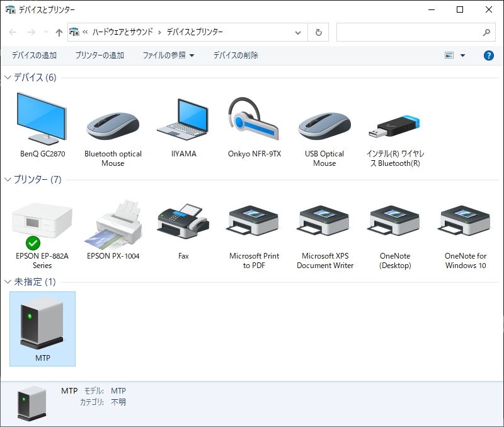This screenshot has width=504, height=427.
Task: Collapse the 未指定 (1) group
Action: click(x=8, y=282)
